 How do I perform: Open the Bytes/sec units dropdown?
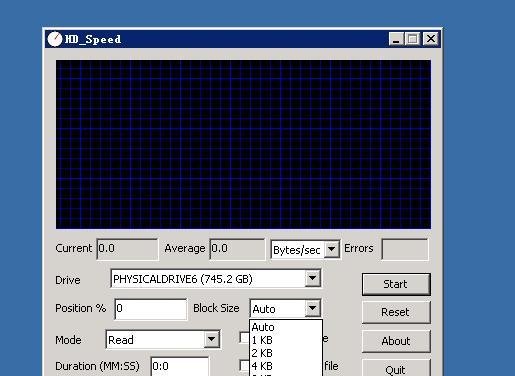pyautogui.click(x=332, y=249)
